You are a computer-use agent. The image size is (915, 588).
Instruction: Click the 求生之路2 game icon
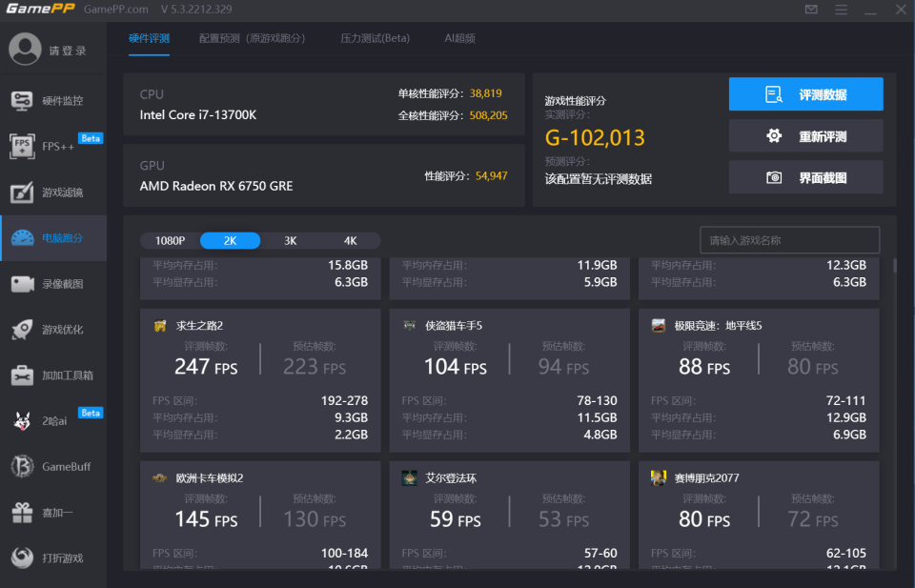coord(160,326)
